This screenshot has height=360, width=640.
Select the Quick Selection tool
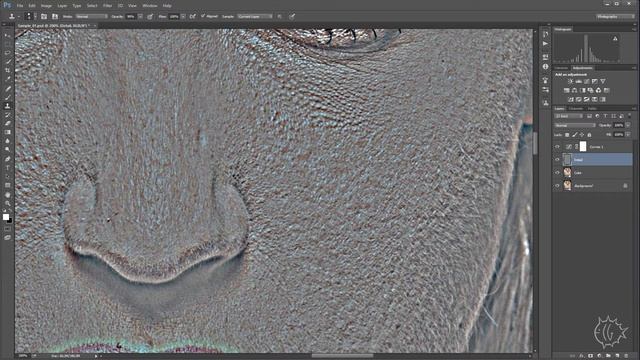point(7,62)
